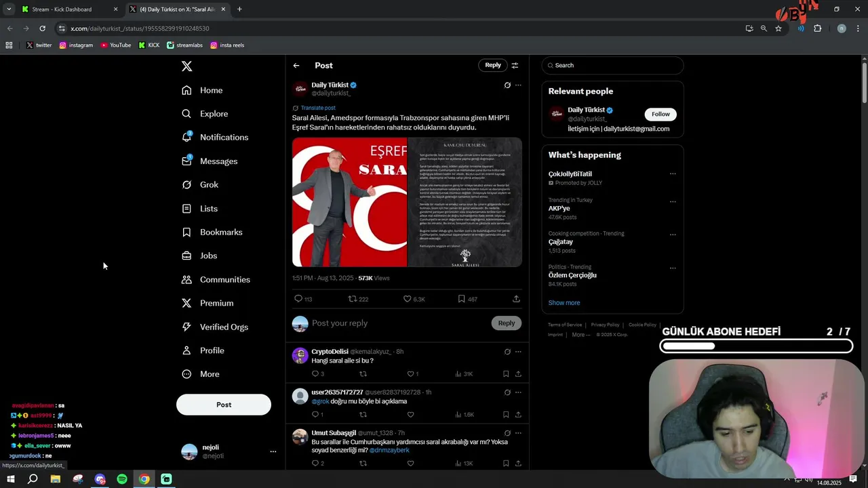Open nejoli account options menu
The image size is (868, 488).
(273, 451)
